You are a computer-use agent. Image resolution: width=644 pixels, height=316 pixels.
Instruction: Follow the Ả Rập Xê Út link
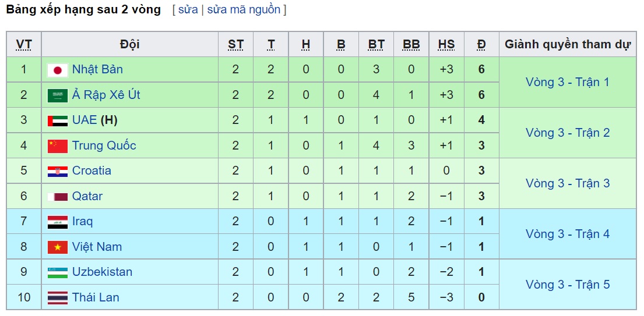[x=106, y=95]
